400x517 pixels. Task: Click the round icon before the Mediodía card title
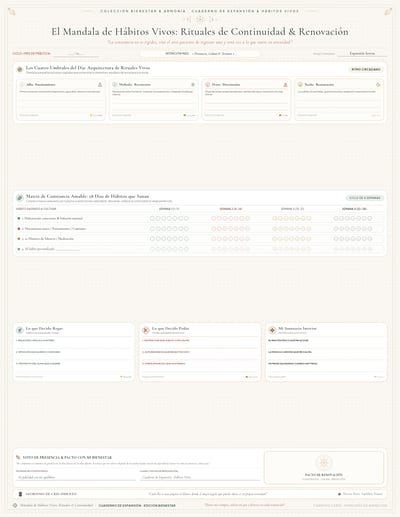(115, 85)
